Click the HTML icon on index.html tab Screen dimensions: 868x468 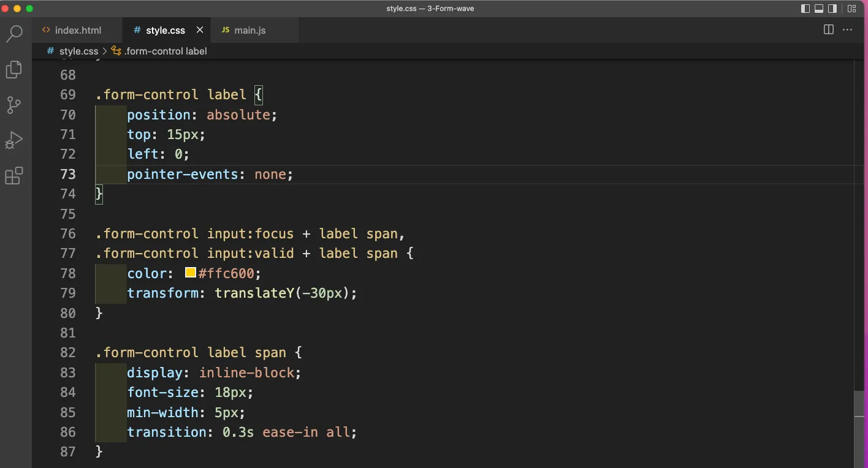click(x=46, y=30)
